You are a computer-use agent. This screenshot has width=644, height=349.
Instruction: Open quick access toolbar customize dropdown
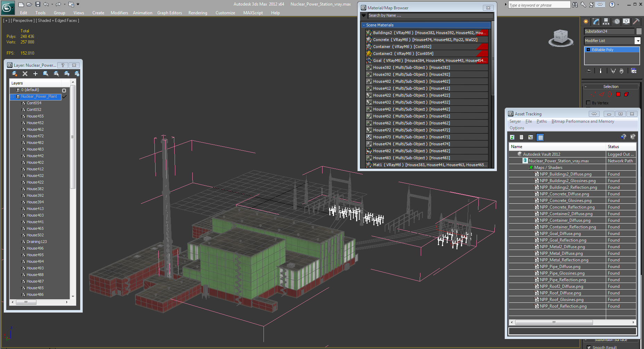pos(78,4)
